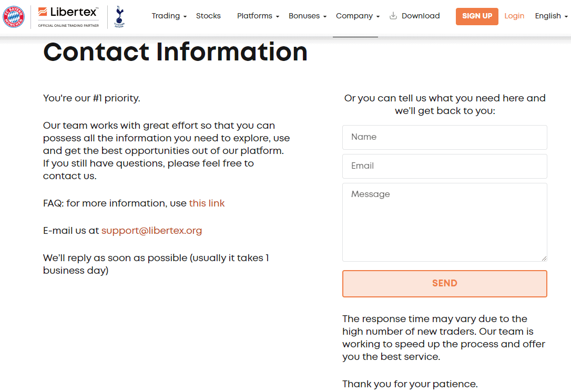Click the FC Bayern München crest icon
This screenshot has height=392, width=571.
(14, 17)
